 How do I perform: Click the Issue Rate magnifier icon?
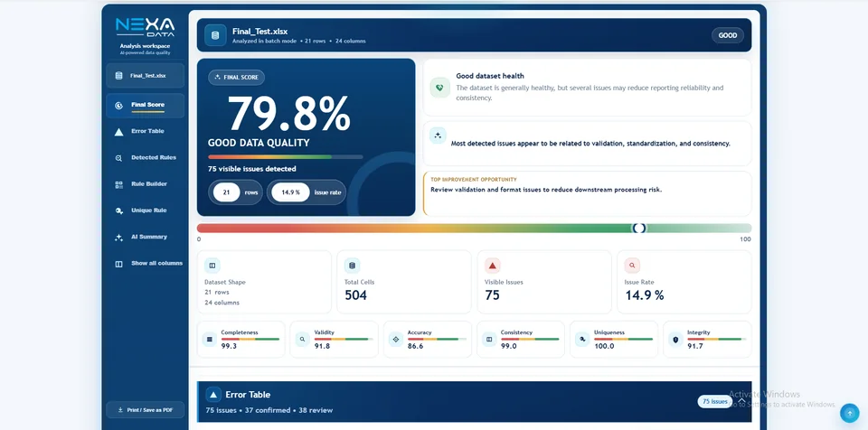coord(632,266)
